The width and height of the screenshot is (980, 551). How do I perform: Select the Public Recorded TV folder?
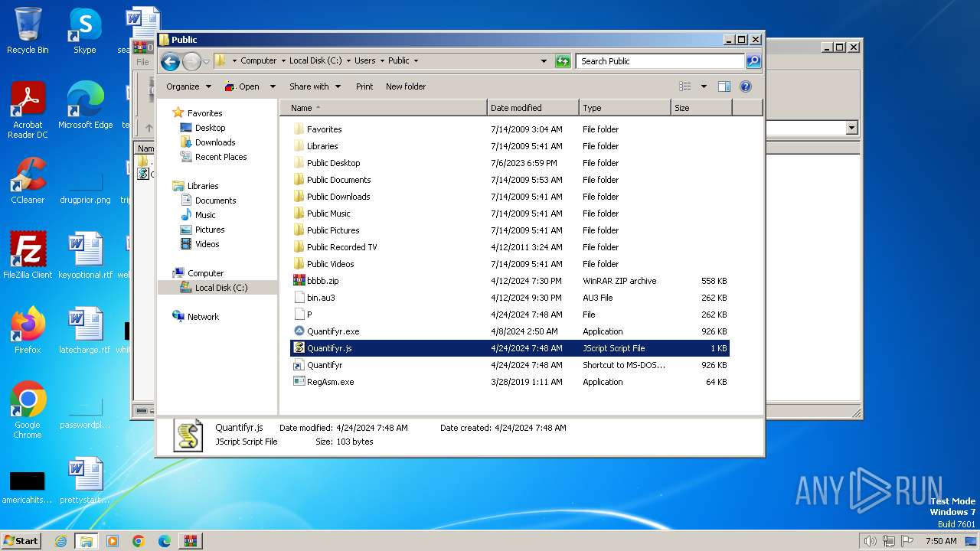click(x=510, y=247)
